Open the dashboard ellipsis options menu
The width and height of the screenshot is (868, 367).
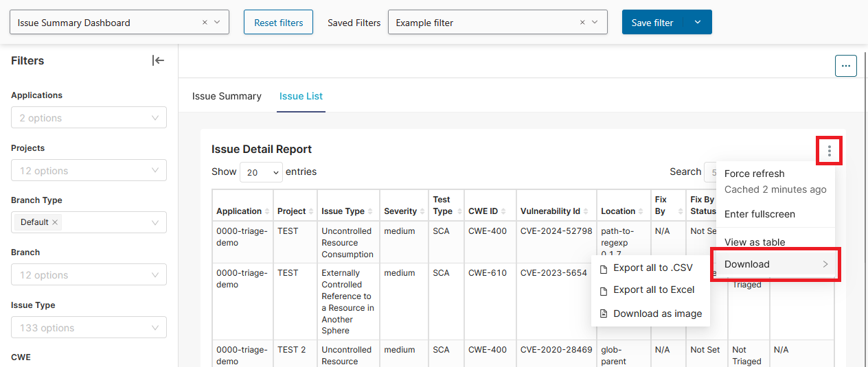(x=845, y=66)
